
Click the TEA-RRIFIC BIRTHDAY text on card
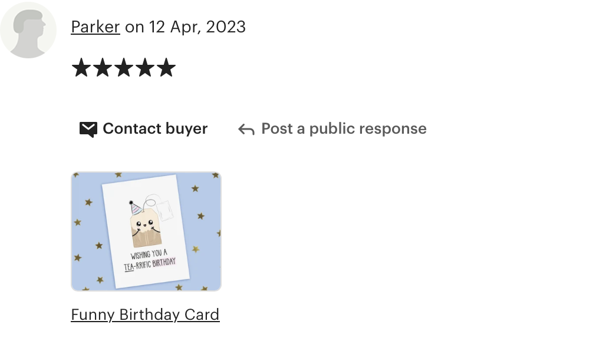(150, 264)
